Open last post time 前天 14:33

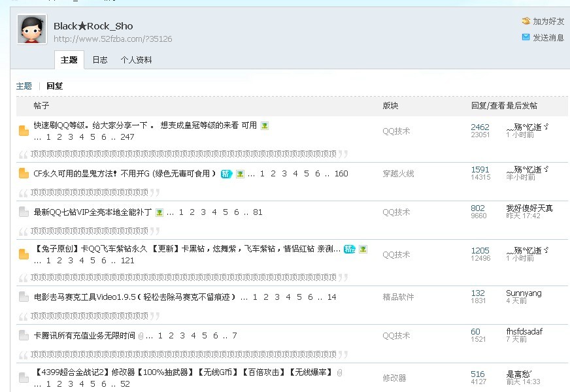tap(523, 382)
